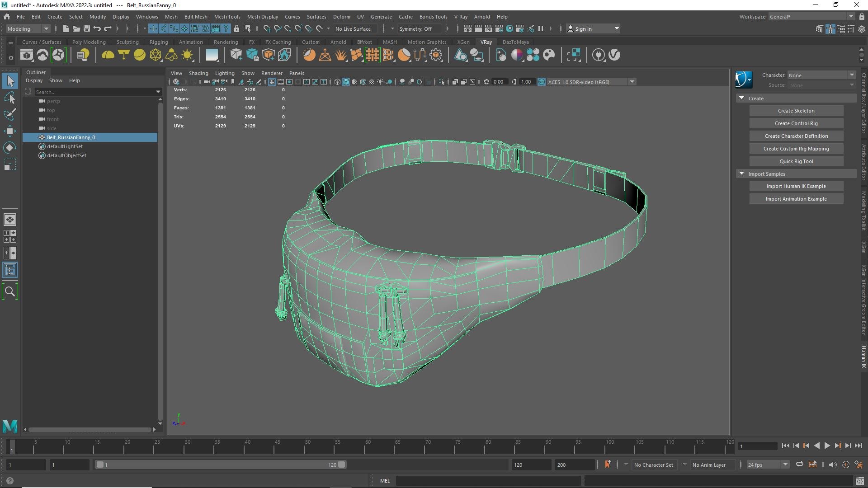This screenshot has height=488, width=868.
Task: Save the current scene with the disk icon
Action: [86, 28]
